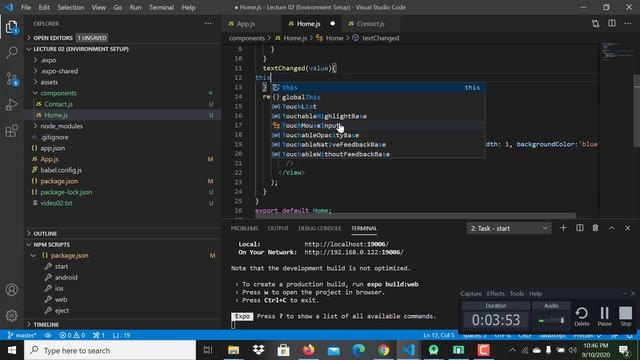The width and height of the screenshot is (640, 360).
Task: Click the open changes icon in editor toolbar
Action: pos(596,24)
